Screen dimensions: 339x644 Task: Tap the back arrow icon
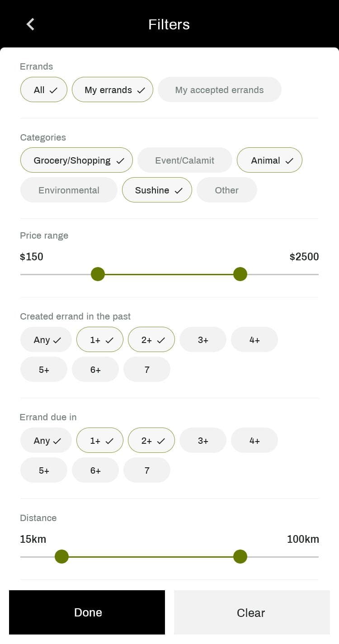click(x=30, y=24)
